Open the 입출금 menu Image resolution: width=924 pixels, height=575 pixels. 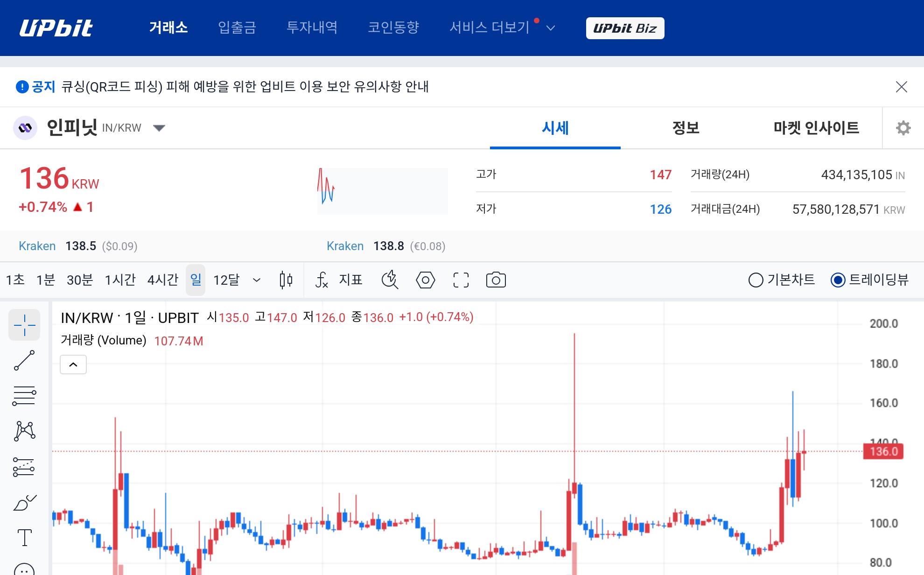click(x=237, y=28)
